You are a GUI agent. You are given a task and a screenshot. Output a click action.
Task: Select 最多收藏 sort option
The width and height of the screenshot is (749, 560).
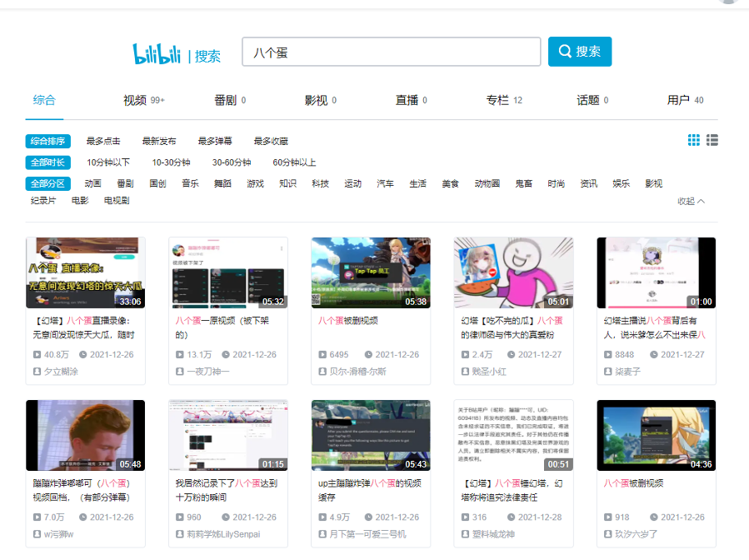[x=271, y=142]
